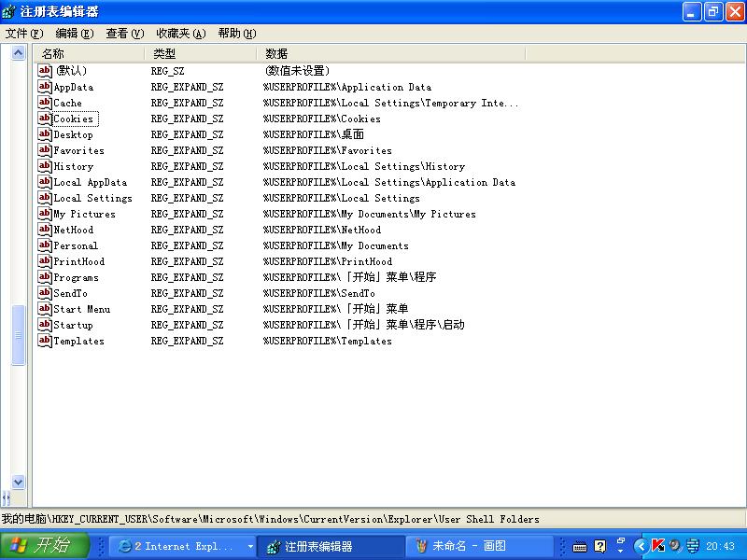Click the Local AppData value icon
Image resolution: width=747 pixels, height=560 pixels.
[x=45, y=182]
